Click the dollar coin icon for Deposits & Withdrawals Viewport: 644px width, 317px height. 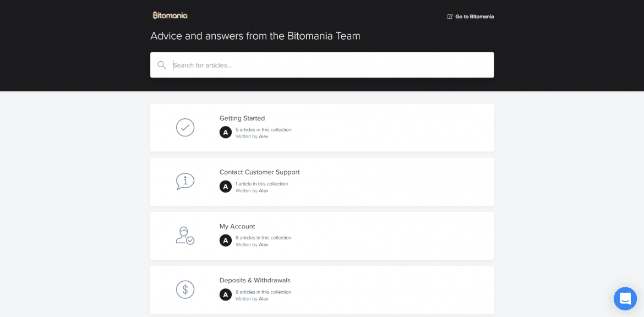point(185,289)
